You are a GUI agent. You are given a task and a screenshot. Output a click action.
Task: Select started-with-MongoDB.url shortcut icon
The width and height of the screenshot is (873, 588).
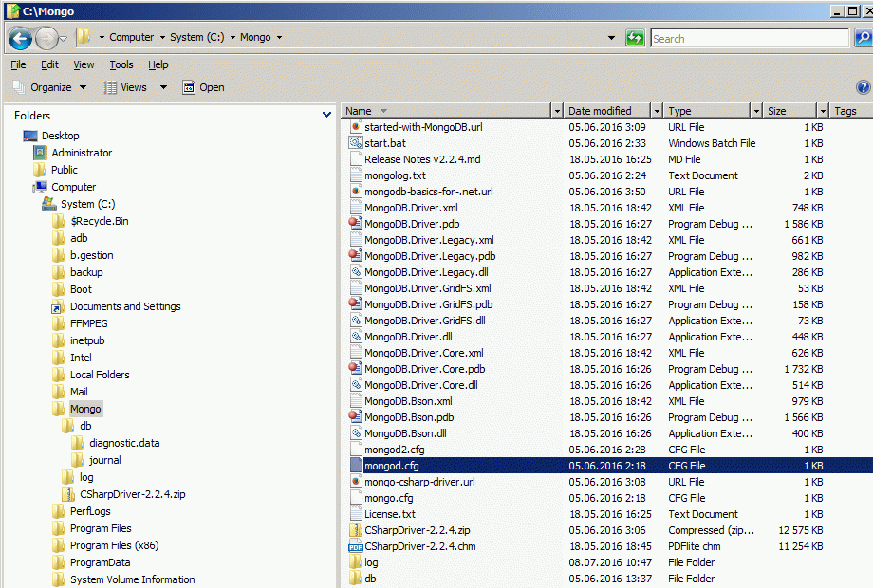pyautogui.click(x=356, y=127)
